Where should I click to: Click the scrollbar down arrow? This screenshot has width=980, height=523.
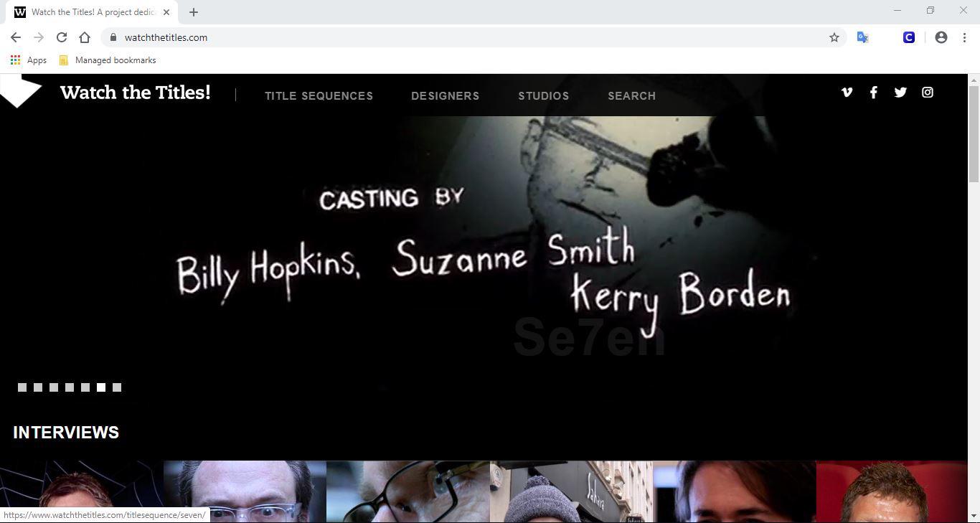(974, 516)
